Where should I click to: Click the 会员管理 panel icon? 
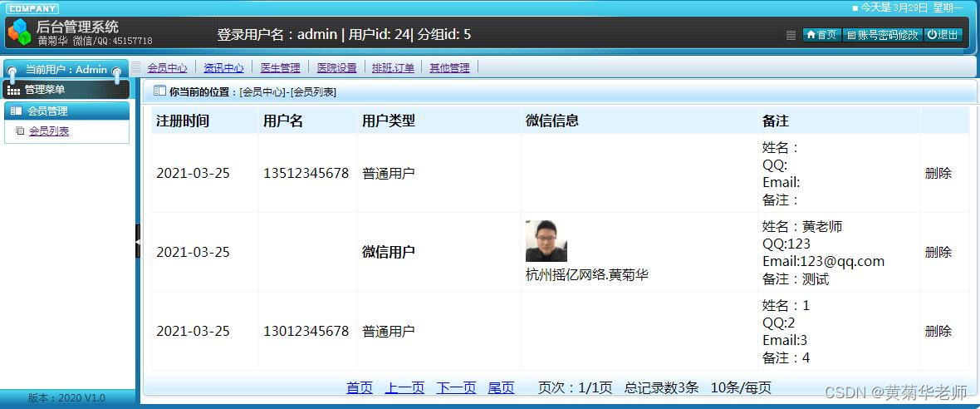[17, 111]
